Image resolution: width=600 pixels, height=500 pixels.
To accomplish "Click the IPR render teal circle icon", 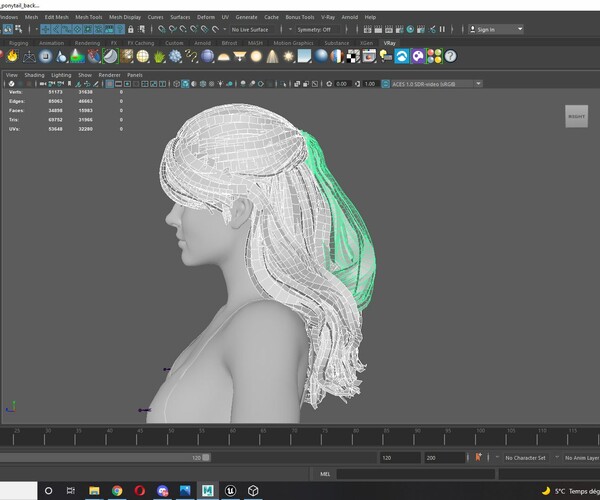I will 410,29.
